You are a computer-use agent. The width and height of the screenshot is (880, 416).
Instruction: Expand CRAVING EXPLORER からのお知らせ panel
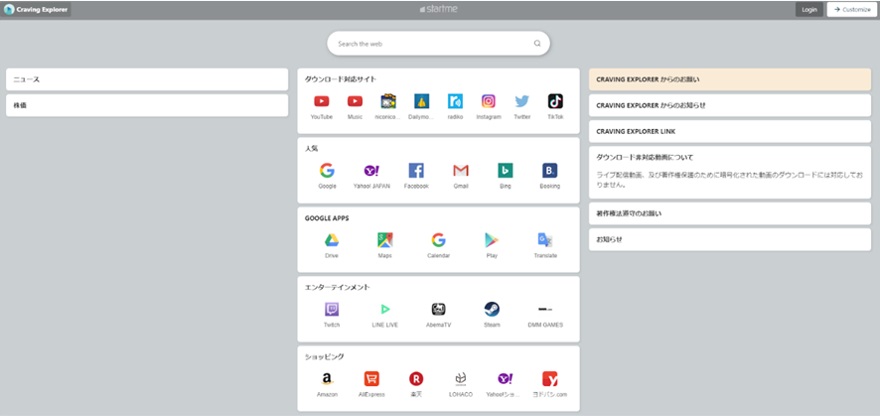pos(730,106)
